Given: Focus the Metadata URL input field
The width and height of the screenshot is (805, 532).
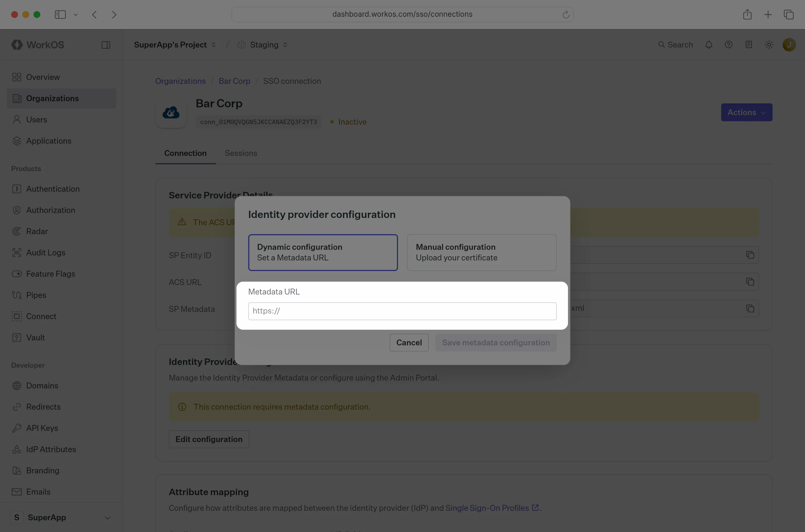Looking at the screenshot, I should pyautogui.click(x=402, y=311).
